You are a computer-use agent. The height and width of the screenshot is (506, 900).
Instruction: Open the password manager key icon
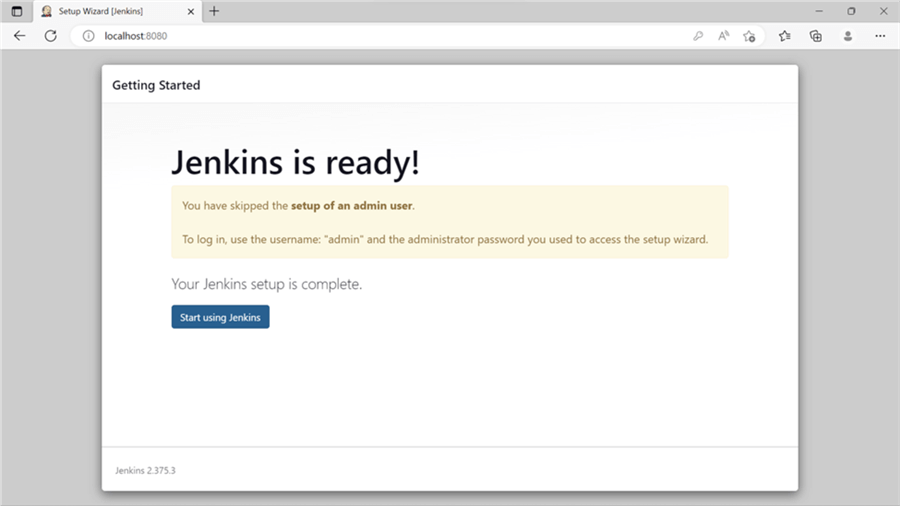click(698, 36)
